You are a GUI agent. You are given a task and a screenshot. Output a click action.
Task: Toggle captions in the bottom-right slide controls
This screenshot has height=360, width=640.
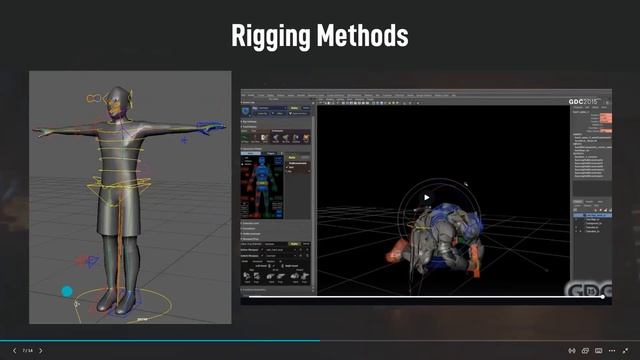tap(599, 351)
